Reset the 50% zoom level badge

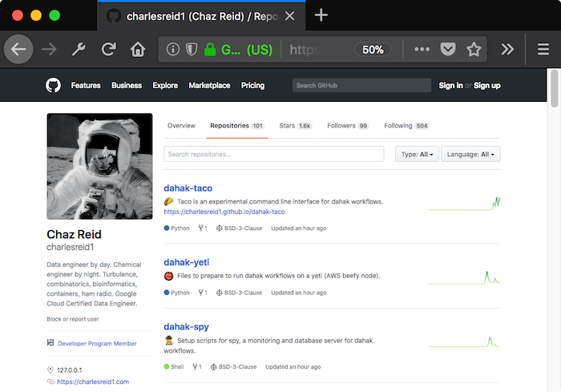373,50
